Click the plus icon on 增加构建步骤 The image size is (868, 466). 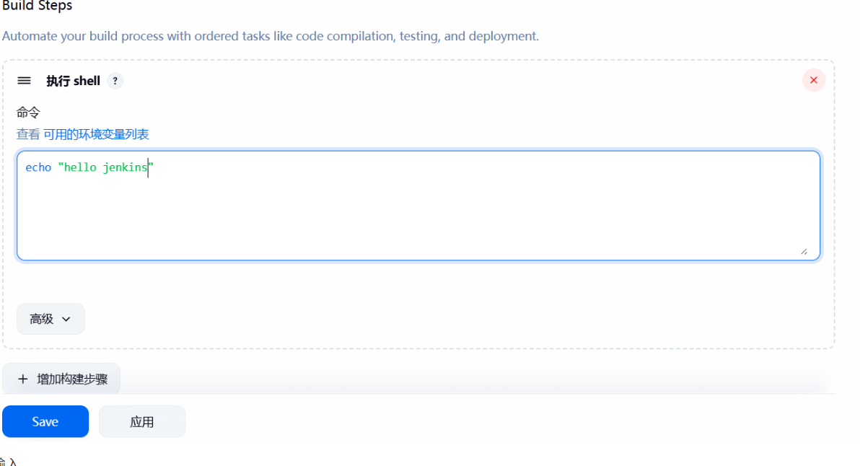(x=22, y=379)
